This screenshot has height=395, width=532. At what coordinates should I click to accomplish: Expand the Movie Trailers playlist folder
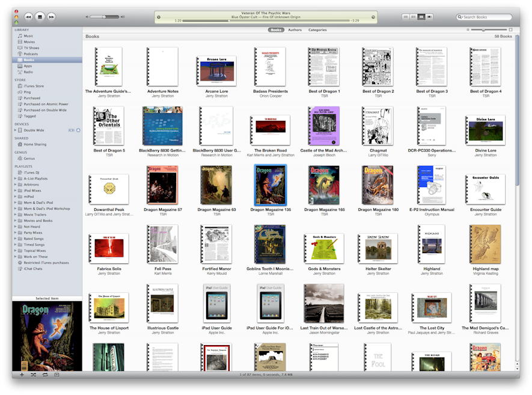[x=15, y=215]
